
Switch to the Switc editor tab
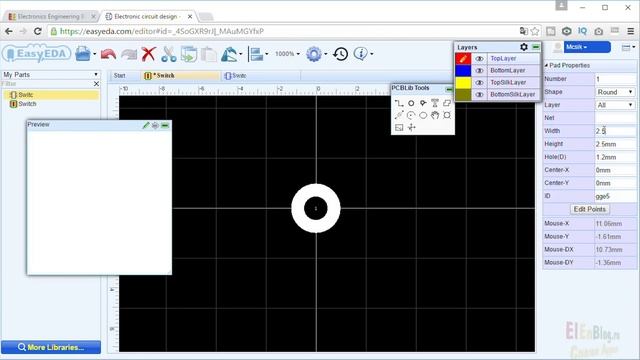point(261,76)
